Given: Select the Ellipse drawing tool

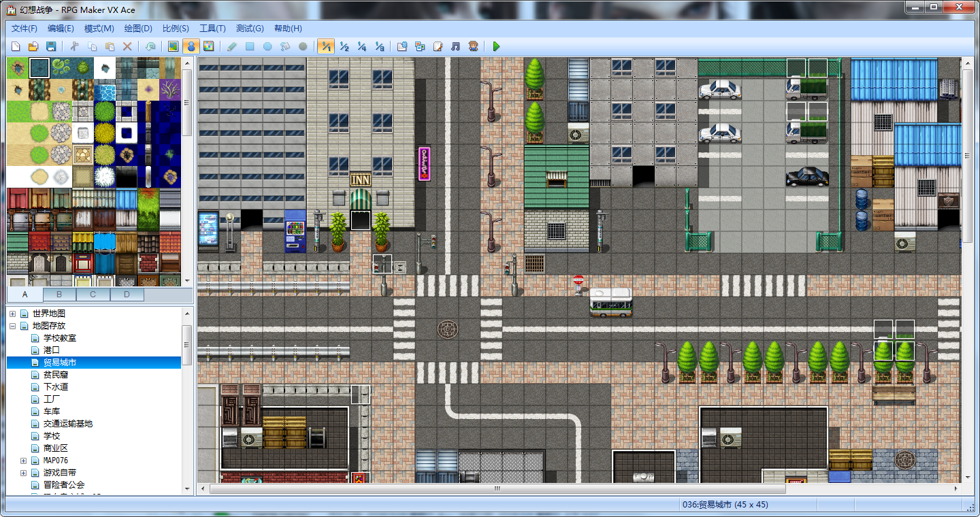Looking at the screenshot, I should 267,46.
